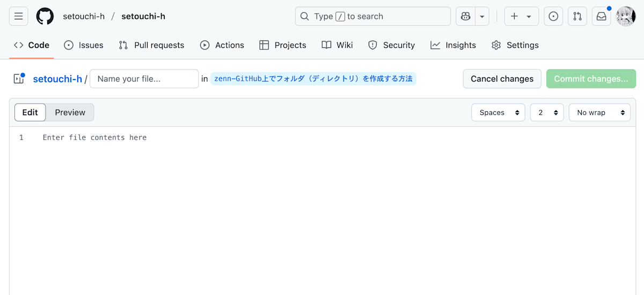Screen dimensions: 644x295
Task: Switch to the Code tab
Action: tap(32, 45)
